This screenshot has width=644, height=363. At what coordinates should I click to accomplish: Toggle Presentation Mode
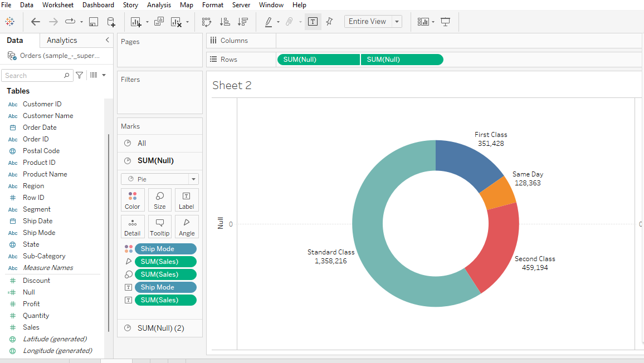tap(444, 21)
